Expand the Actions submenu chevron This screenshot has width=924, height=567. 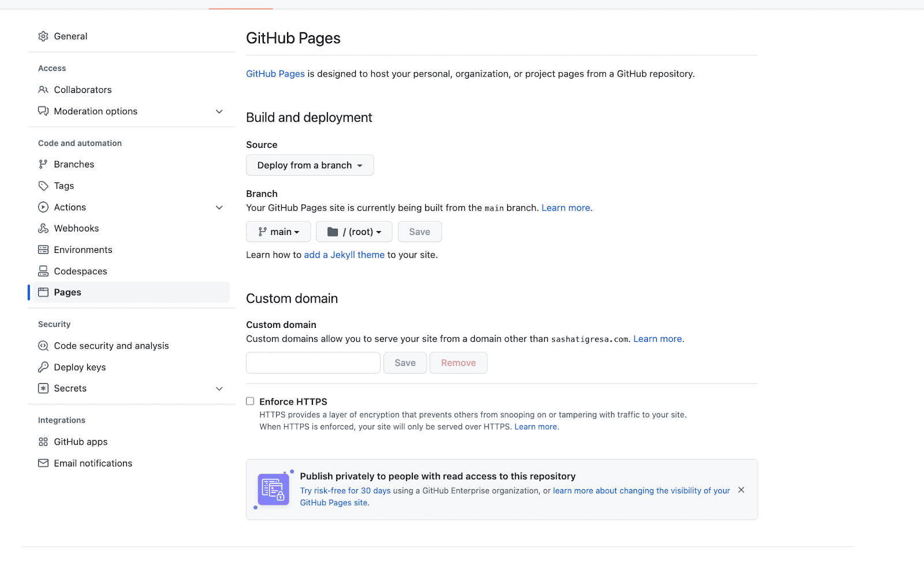(219, 207)
